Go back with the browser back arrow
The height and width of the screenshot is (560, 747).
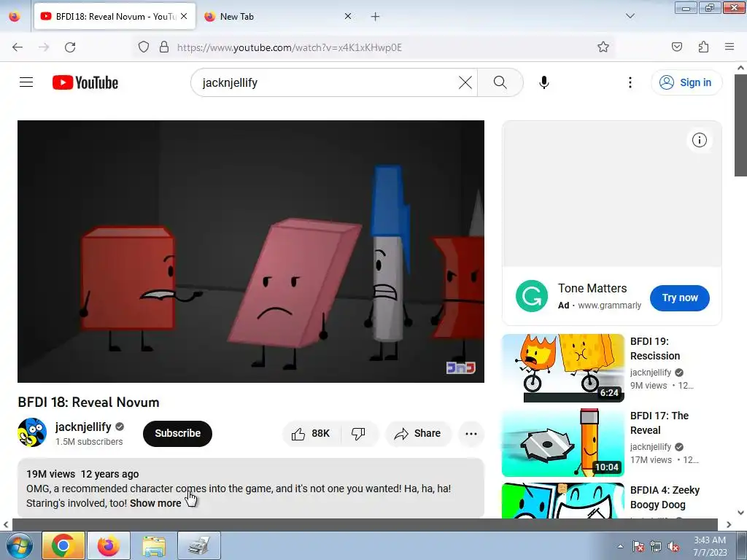click(x=18, y=47)
